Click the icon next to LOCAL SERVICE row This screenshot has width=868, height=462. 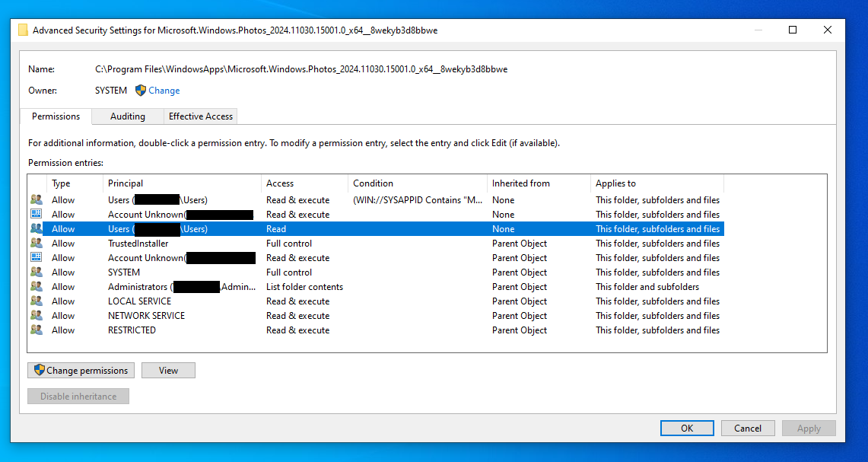point(36,301)
